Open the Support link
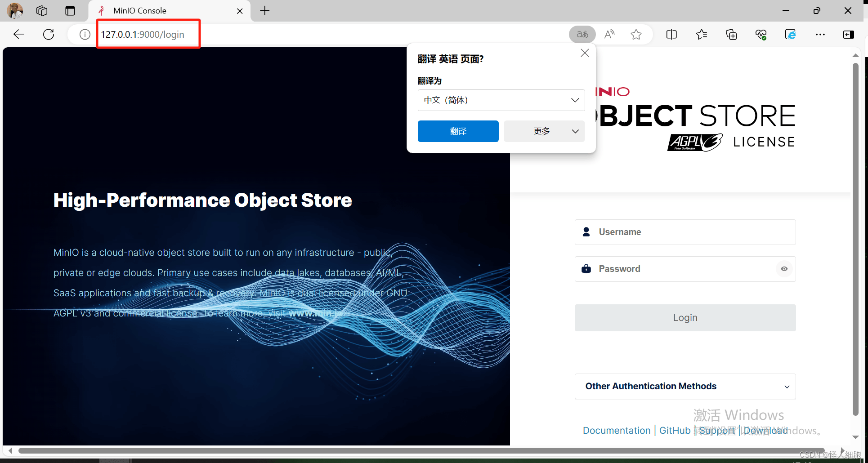868x463 pixels. [x=717, y=431]
